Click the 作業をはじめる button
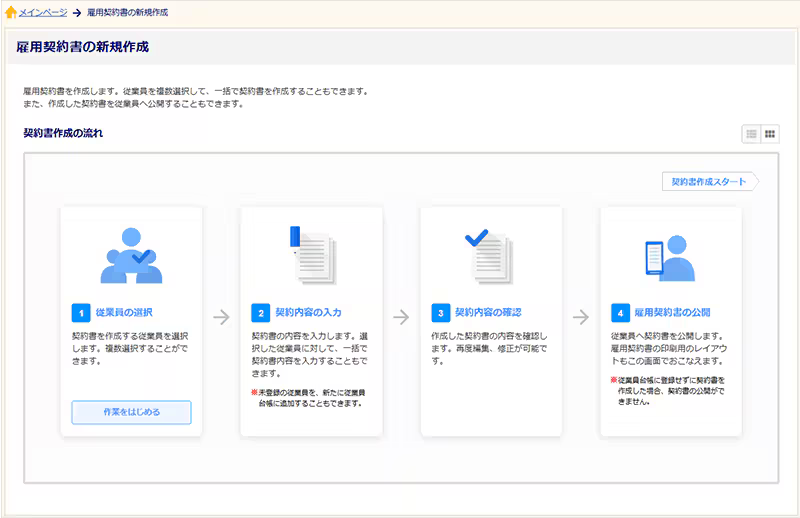Screen dimensions: 800x518 [131, 412]
